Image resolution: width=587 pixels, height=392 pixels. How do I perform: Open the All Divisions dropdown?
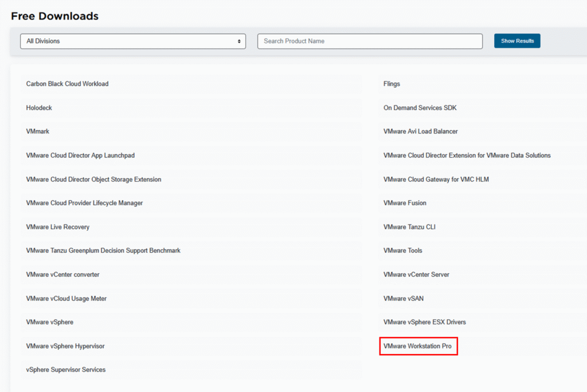click(x=132, y=41)
